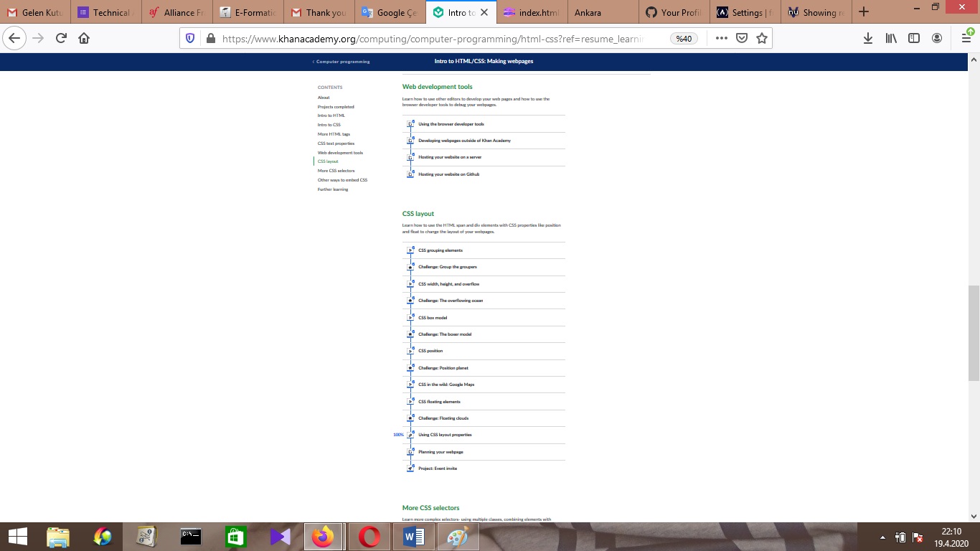The image size is (980, 551).
Task: Open a new browser tab
Action: 864,12
